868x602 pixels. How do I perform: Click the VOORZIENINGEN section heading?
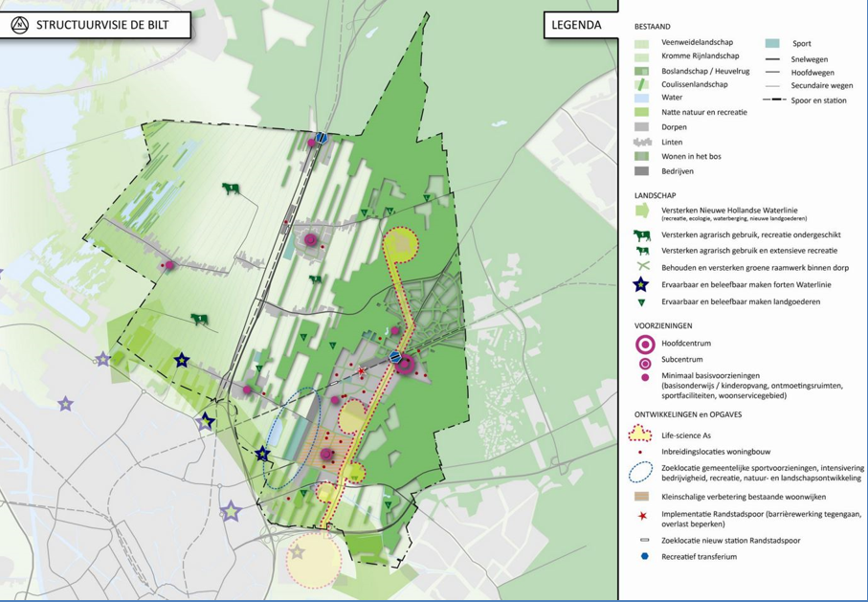pos(663,326)
